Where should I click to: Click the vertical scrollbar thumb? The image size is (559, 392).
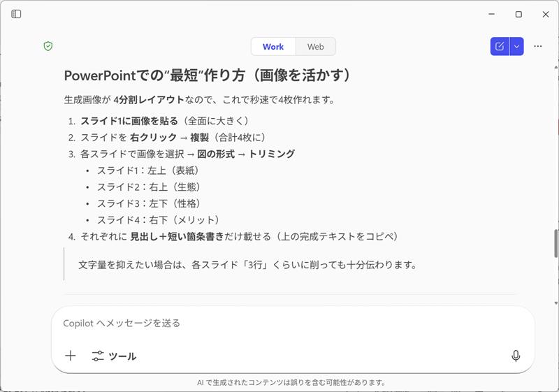point(556,243)
